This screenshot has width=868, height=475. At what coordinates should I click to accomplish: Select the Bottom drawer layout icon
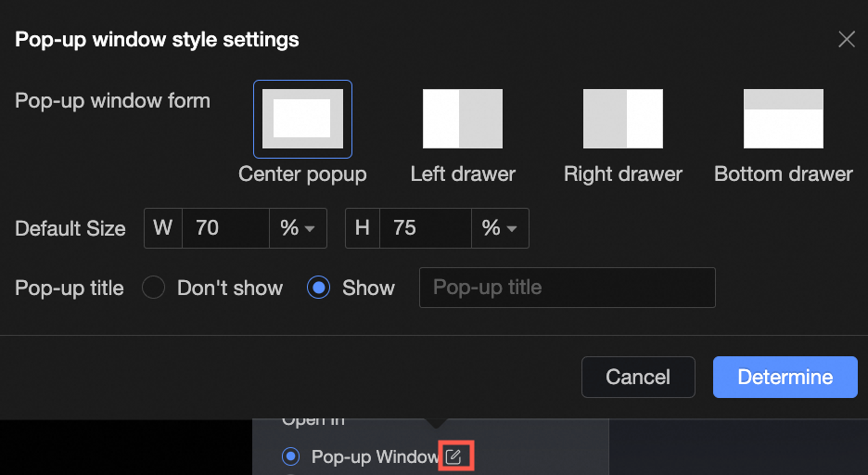coord(784,119)
